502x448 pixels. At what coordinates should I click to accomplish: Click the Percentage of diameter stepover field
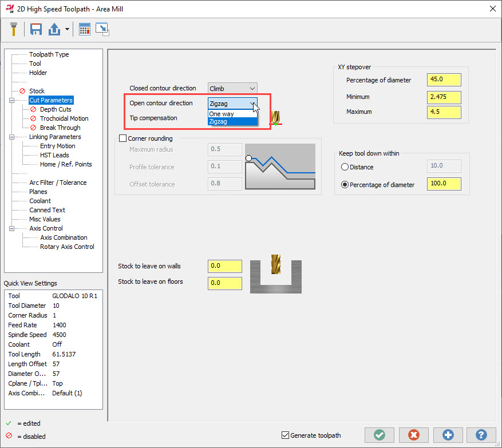(x=444, y=80)
